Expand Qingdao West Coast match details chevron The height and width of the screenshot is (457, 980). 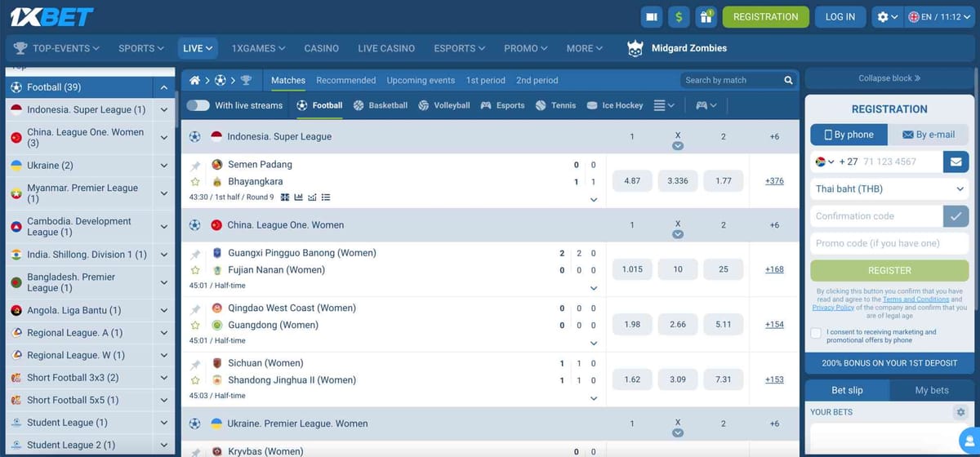594,343
